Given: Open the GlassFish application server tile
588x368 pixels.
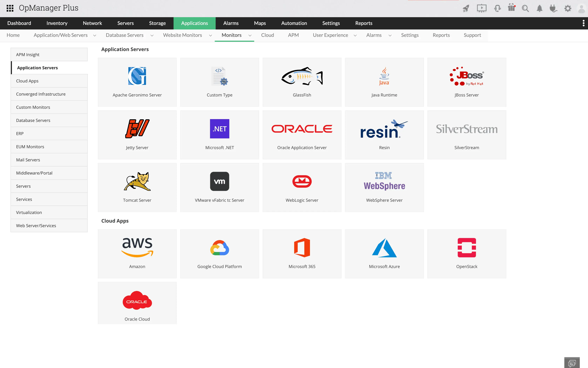Looking at the screenshot, I should [x=302, y=82].
